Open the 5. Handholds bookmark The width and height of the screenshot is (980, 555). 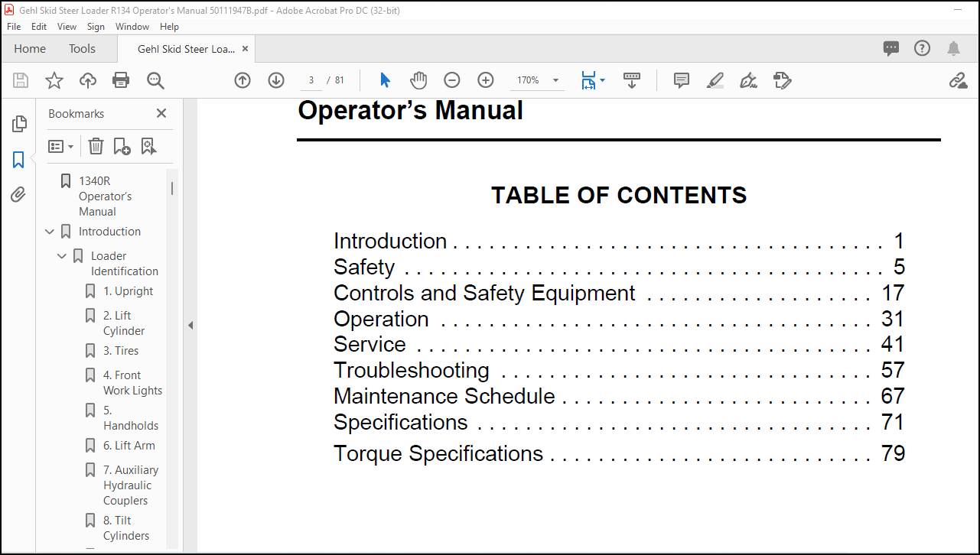[131, 418]
